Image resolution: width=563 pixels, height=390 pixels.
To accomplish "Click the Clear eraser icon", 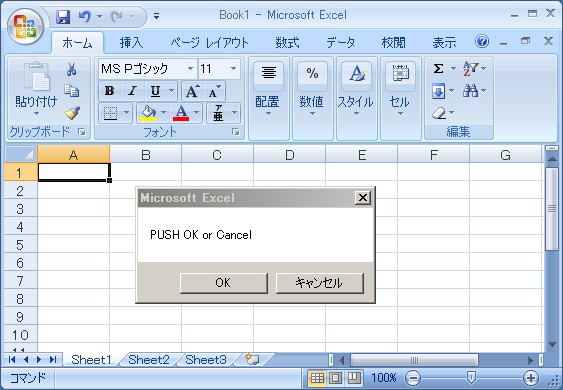I will [439, 113].
